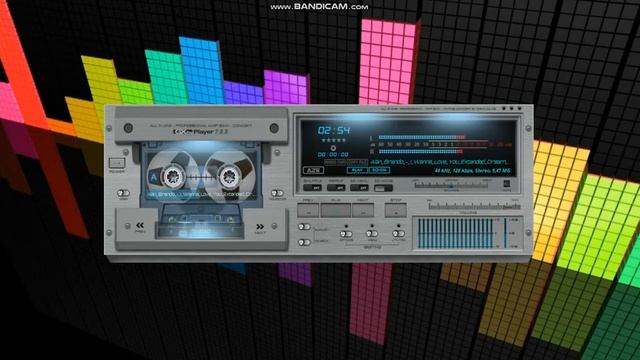Screen dimensions: 640x360
Task: Click the separate preamp slider beside the equalizer
Action: coord(505,233)
